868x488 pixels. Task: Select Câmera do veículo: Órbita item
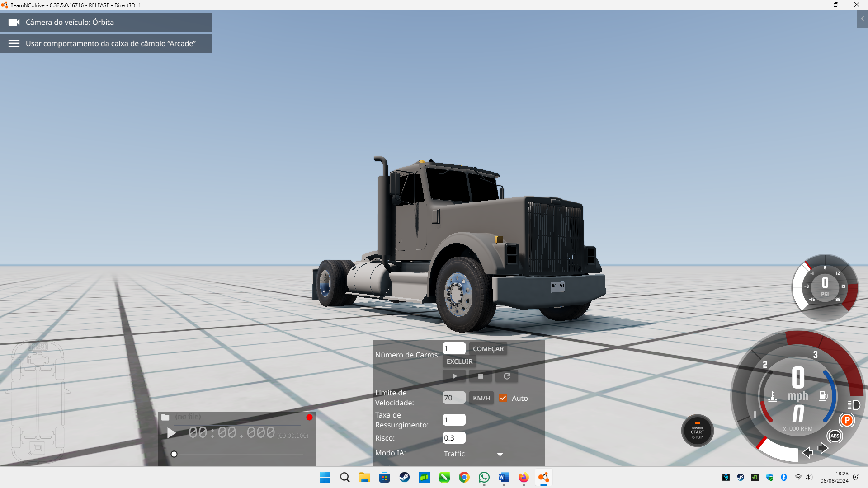[x=106, y=22]
